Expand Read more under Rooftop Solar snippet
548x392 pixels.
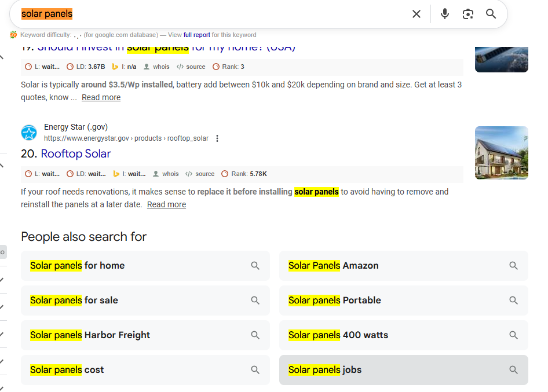(166, 204)
